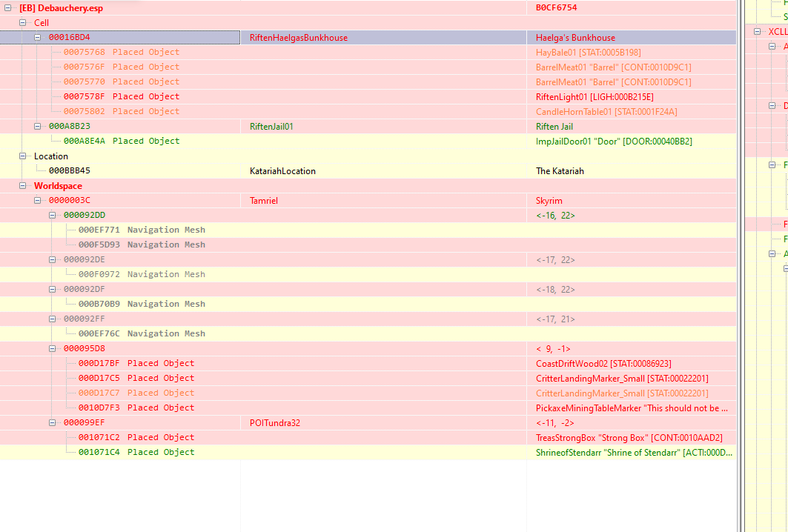Image resolution: width=788 pixels, height=532 pixels.
Task: Click the <-17, 21> coordinates cell
Action: pos(631,319)
